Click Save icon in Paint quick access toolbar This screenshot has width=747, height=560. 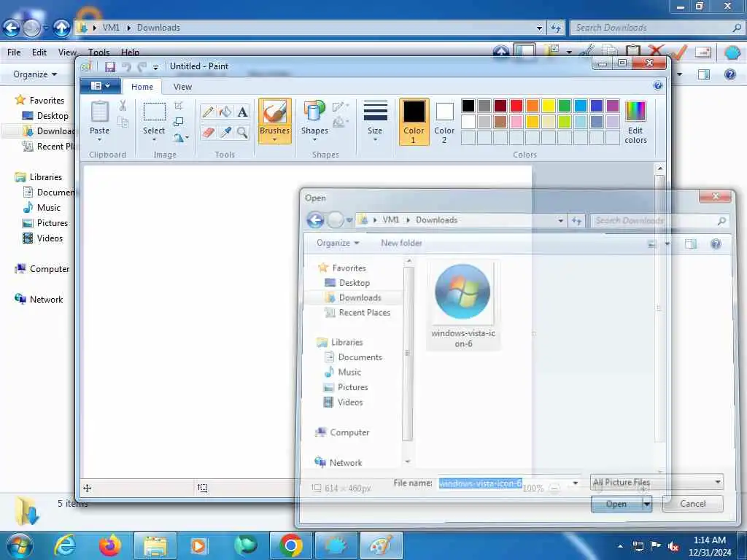110,66
